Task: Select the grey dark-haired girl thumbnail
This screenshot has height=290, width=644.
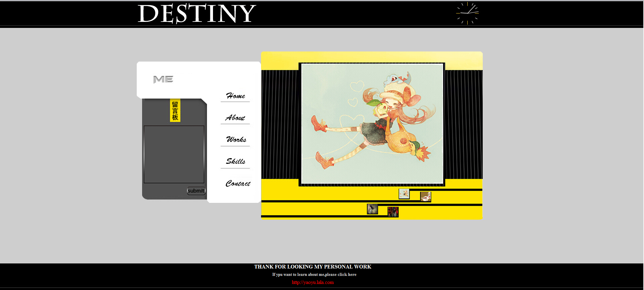Action: [373, 209]
